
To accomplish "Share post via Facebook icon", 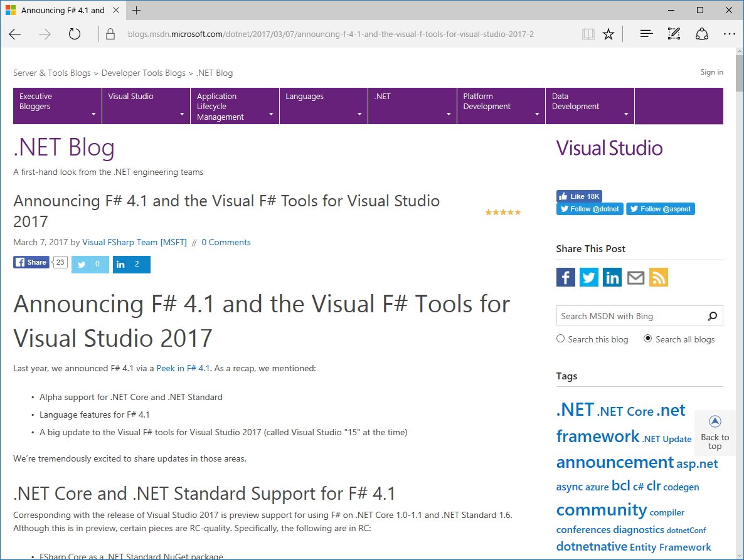I will [566, 277].
